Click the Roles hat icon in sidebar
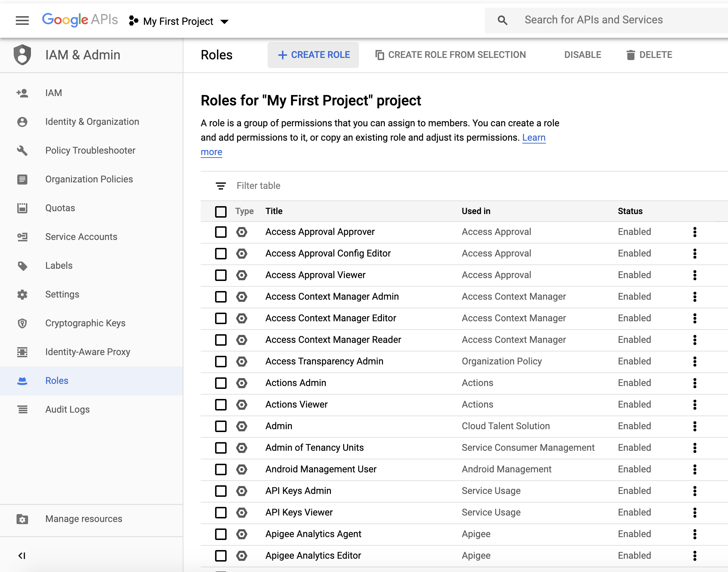This screenshot has height=572, width=728. 22,381
